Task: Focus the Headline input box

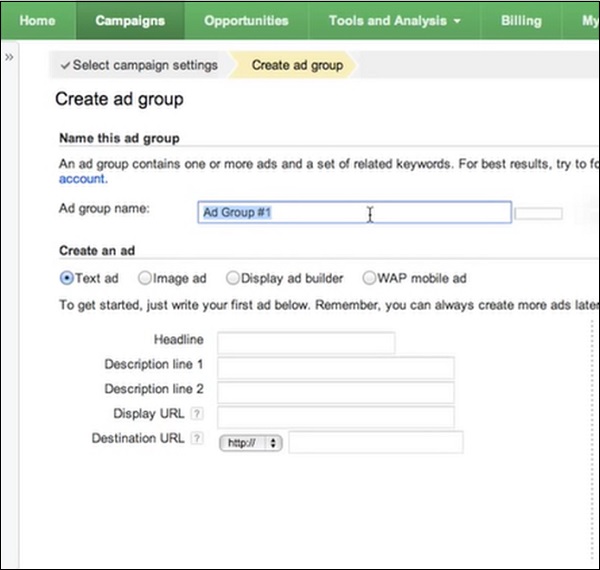Action: [x=306, y=343]
